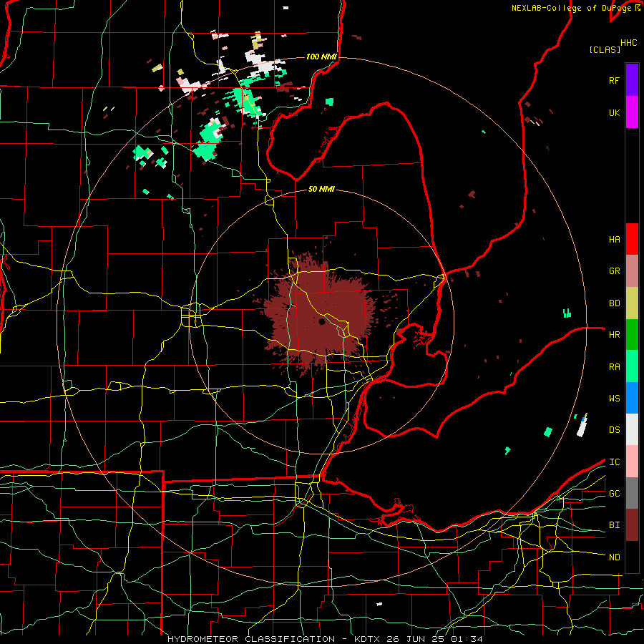
Task: Click the DS white legend swatch
Action: (x=632, y=429)
